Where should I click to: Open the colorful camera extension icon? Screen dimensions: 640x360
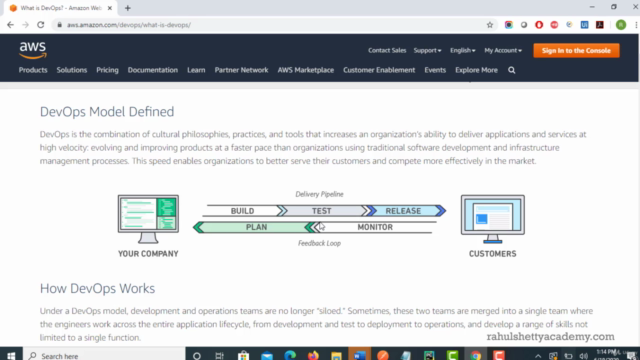pos(509,25)
